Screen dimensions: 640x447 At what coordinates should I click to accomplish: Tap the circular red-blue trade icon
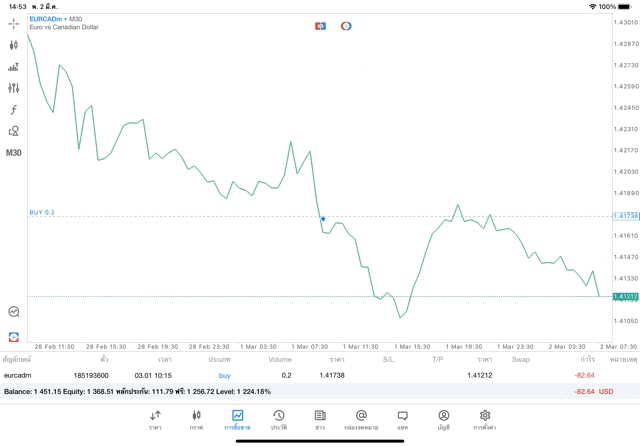click(x=346, y=25)
